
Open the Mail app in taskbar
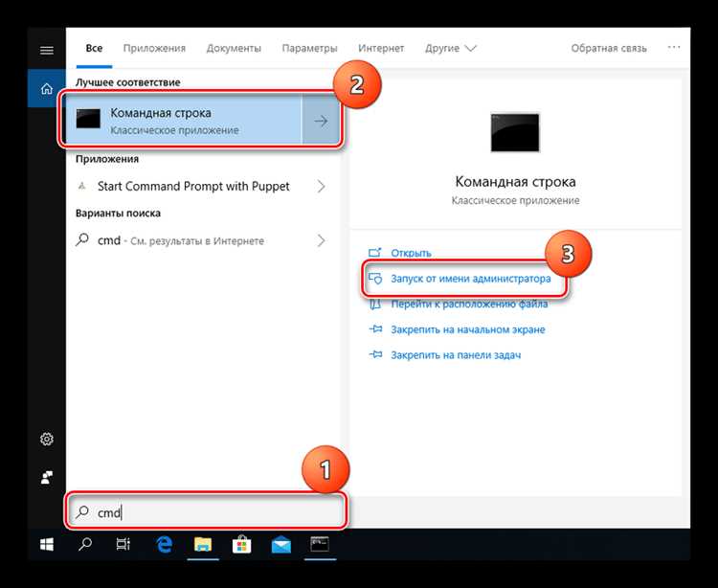click(280, 545)
